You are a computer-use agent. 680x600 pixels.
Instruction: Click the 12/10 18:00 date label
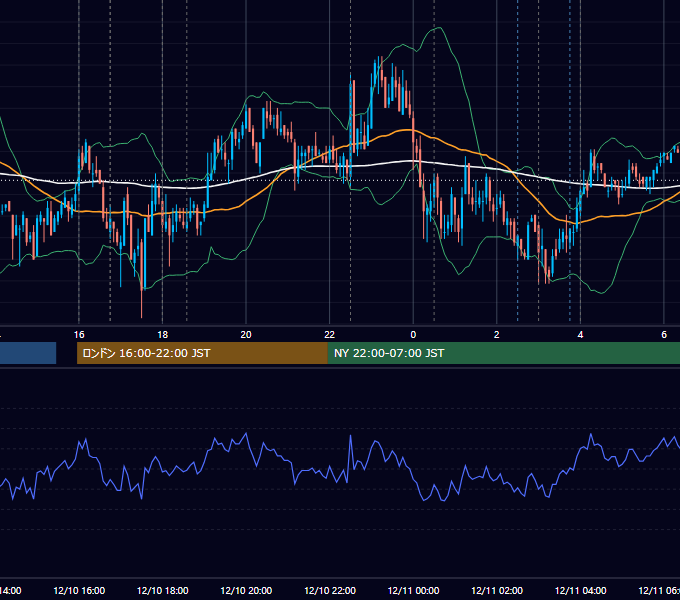tap(163, 590)
